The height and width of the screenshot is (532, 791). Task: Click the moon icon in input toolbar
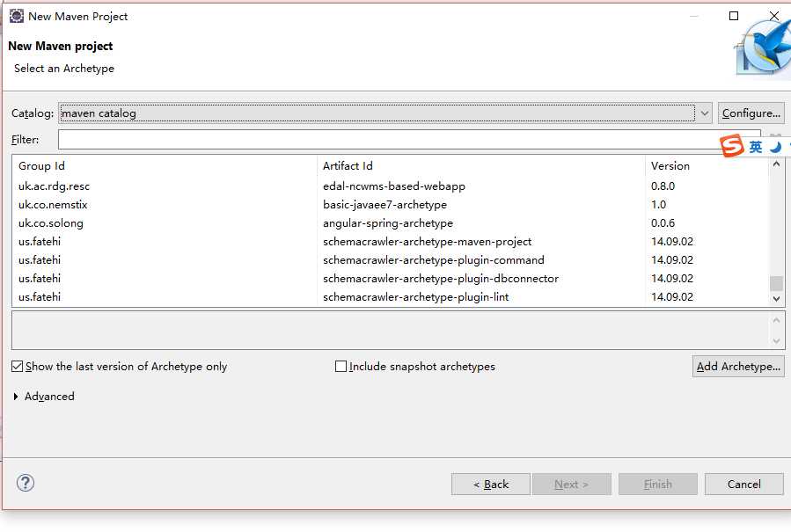[x=775, y=147]
